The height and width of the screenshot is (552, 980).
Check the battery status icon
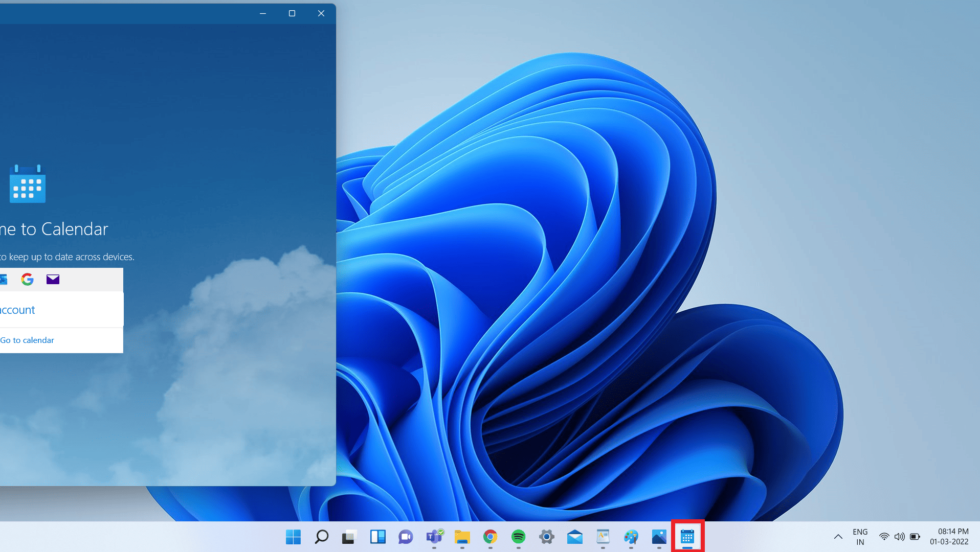[x=915, y=537]
